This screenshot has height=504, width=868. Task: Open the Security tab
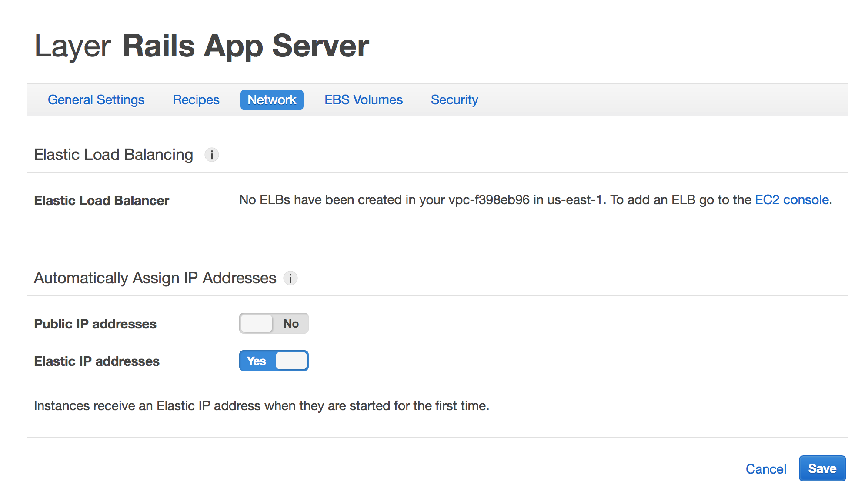coord(454,100)
